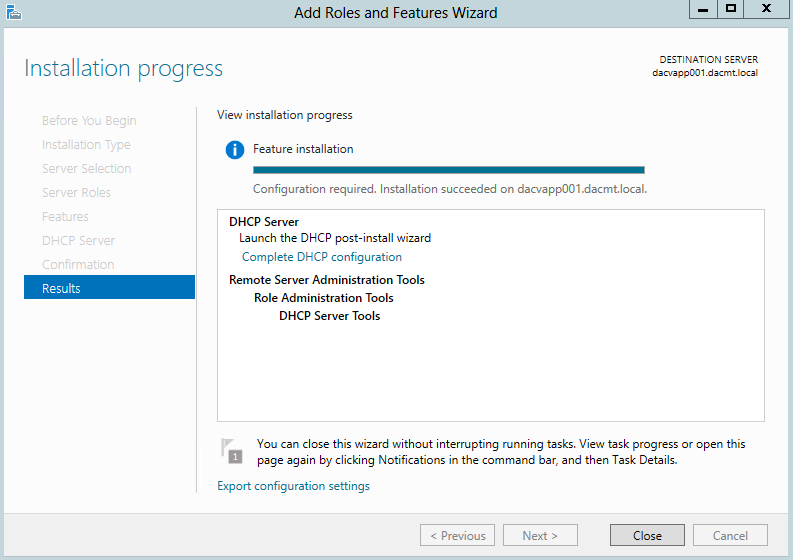The height and width of the screenshot is (560, 793).
Task: Click DHCP Server Tools entry
Action: [x=329, y=316]
